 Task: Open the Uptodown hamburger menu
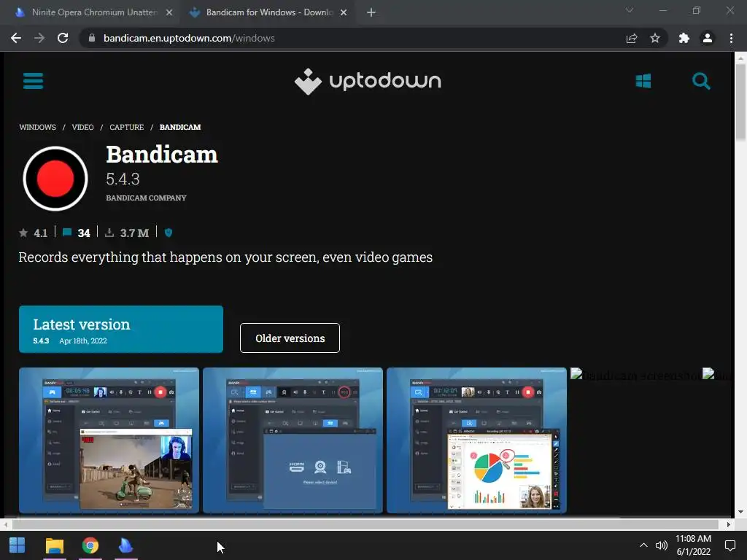33,81
